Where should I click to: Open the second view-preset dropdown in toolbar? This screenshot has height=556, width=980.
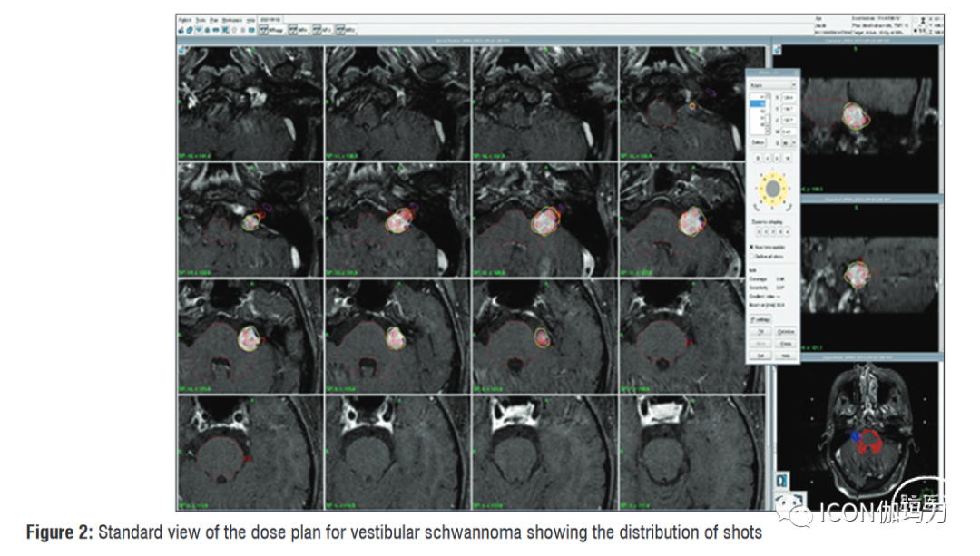[x=299, y=29]
